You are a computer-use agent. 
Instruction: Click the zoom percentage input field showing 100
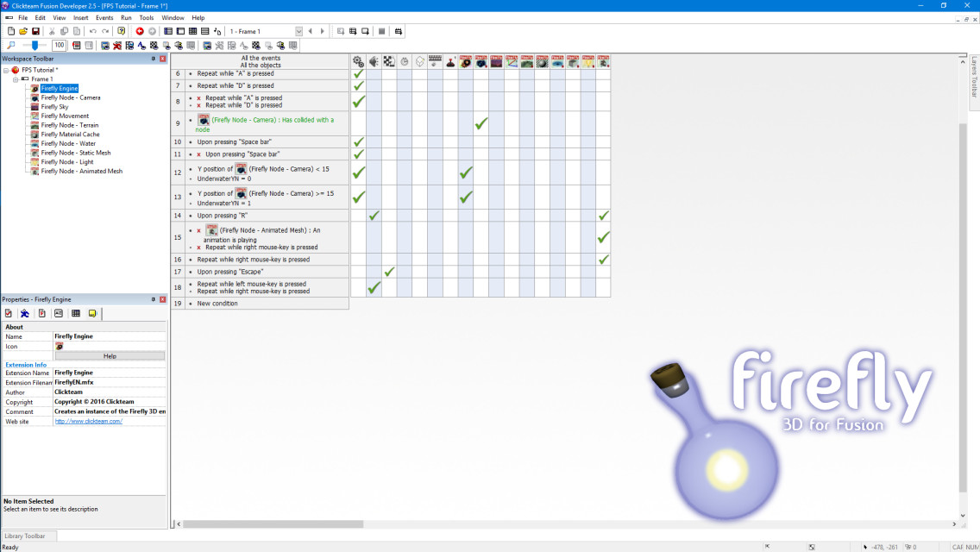click(59, 45)
